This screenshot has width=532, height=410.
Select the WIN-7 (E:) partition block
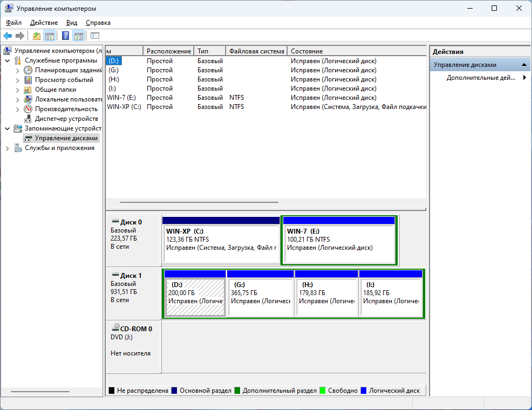coord(339,240)
